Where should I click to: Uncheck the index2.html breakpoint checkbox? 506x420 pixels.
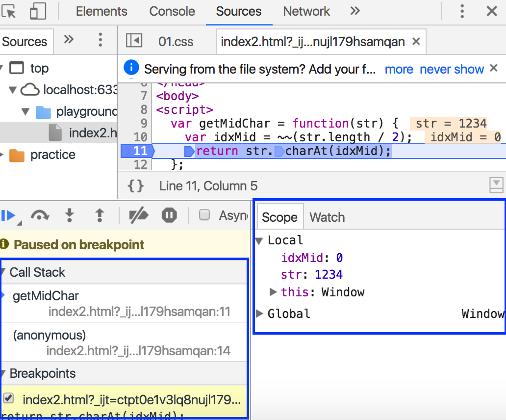click(x=8, y=398)
